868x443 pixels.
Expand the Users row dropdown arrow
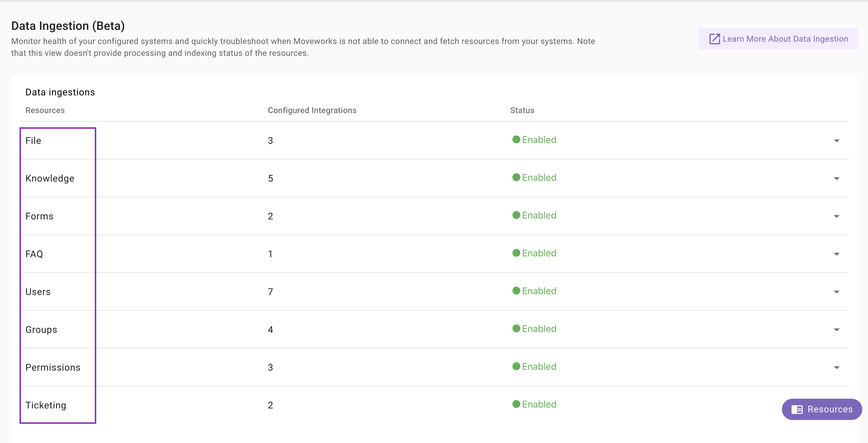click(836, 291)
